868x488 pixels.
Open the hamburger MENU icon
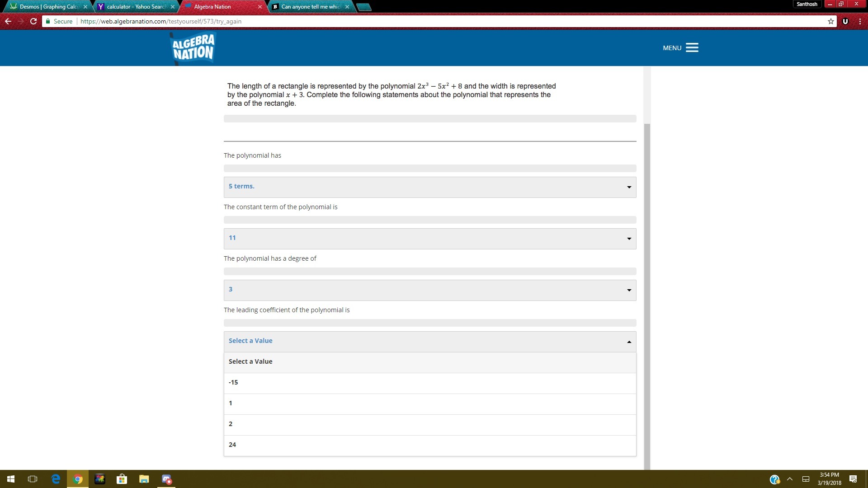[692, 48]
